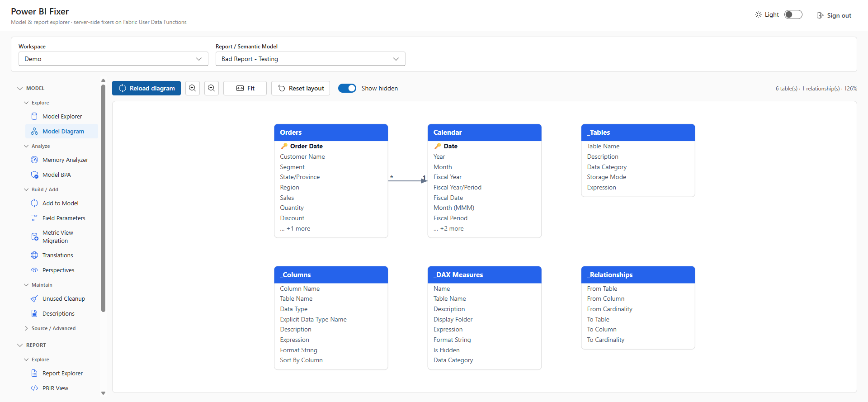Zoom out of the diagram
Image resolution: width=868 pixels, height=402 pixels.
(x=212, y=88)
